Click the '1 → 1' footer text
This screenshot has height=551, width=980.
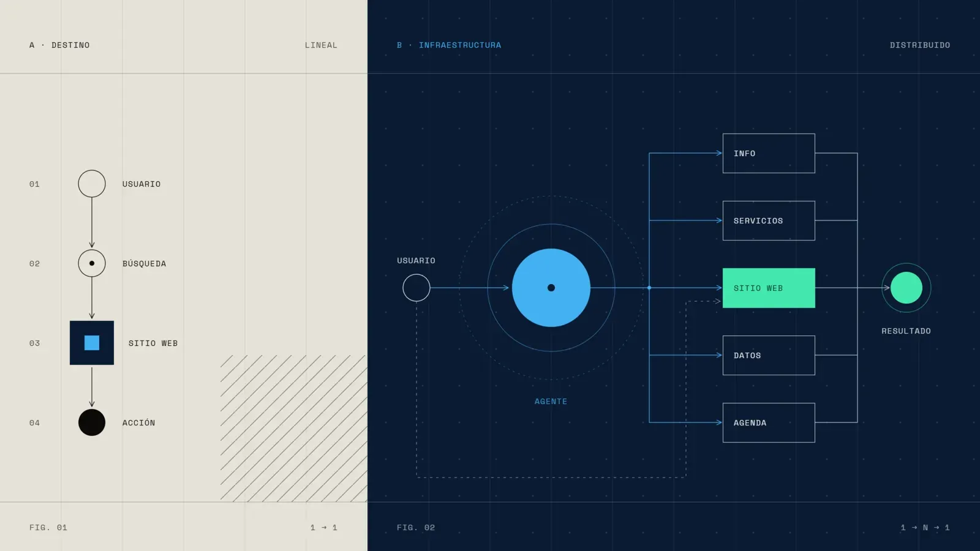tap(323, 527)
